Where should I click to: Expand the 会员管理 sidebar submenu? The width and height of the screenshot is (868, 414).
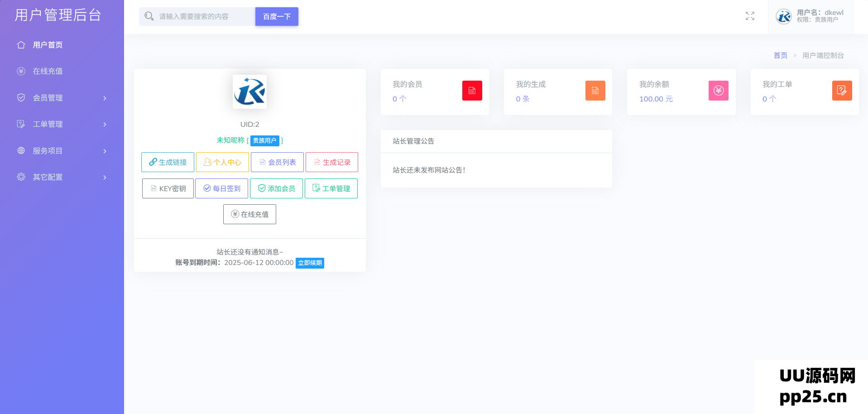tap(105, 98)
